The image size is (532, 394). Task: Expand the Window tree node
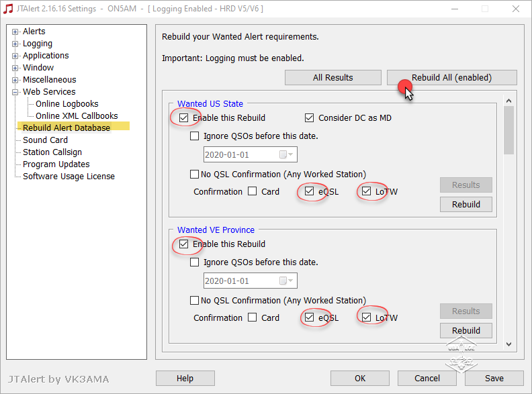[15, 68]
